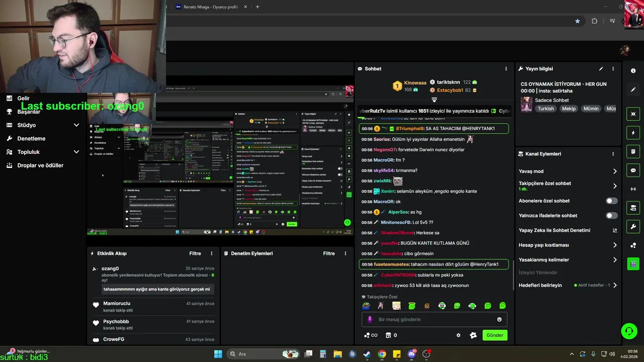Open Droplar ve ödüller menu item
The height and width of the screenshot is (362, 644).
click(40, 165)
